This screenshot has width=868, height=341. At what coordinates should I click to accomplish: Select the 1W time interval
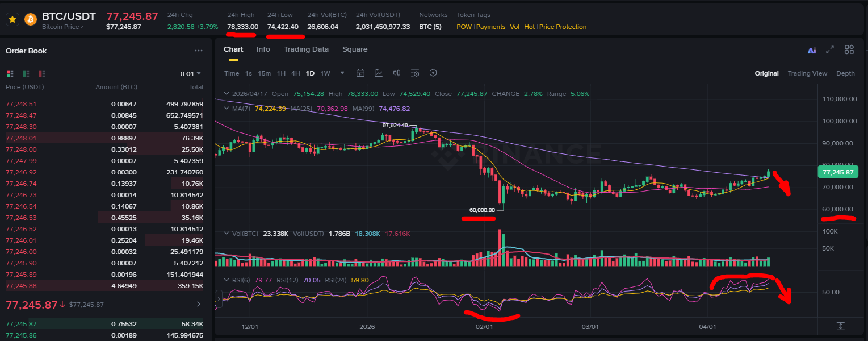pyautogui.click(x=325, y=73)
